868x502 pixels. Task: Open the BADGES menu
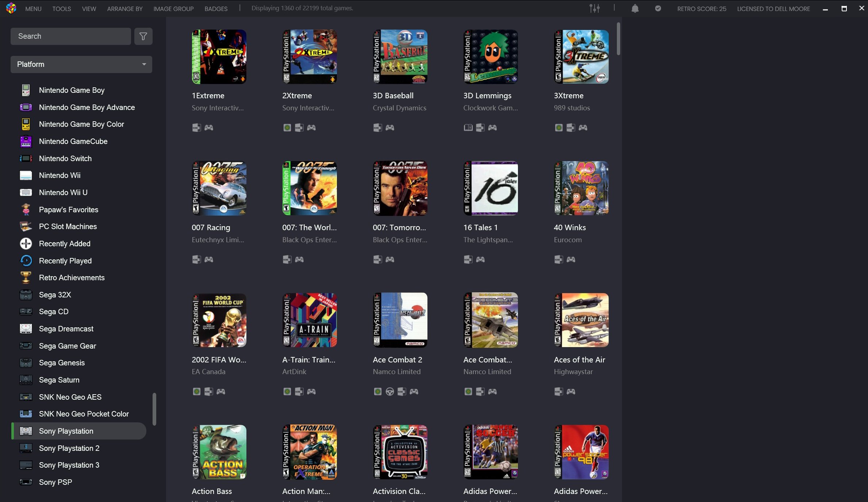(216, 8)
